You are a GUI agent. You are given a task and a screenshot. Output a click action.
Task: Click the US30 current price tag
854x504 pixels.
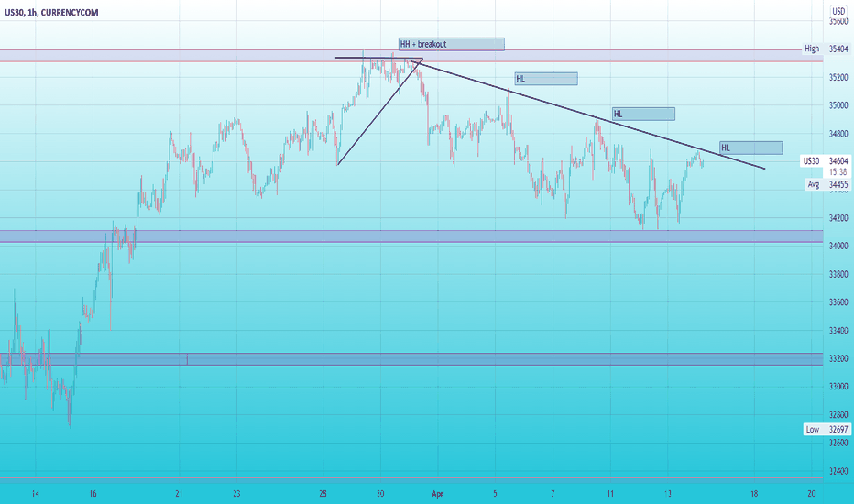click(811, 160)
